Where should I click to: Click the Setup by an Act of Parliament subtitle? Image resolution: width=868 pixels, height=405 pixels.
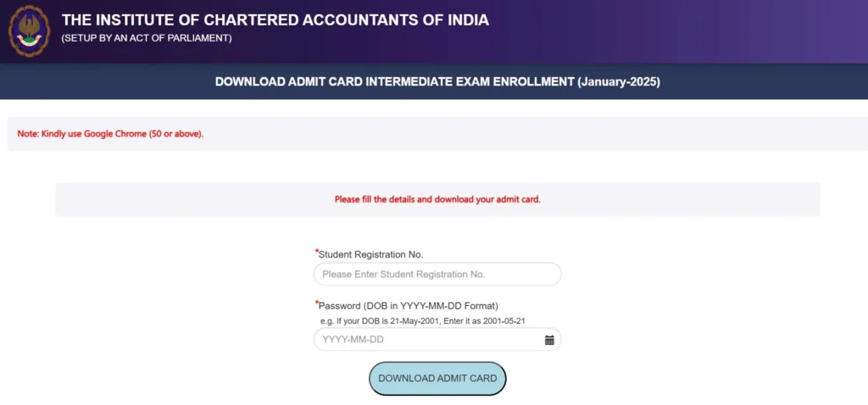tap(146, 38)
